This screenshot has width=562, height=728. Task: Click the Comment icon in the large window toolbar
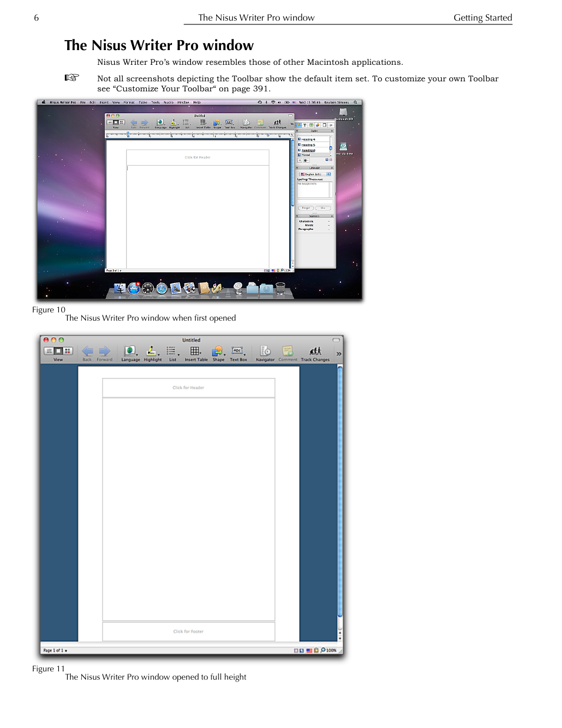[x=287, y=351]
